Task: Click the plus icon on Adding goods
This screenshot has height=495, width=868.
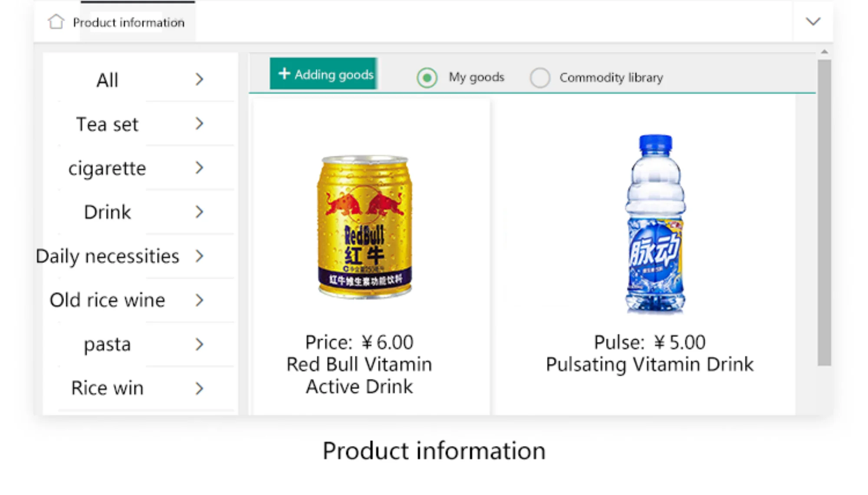Action: coord(284,74)
